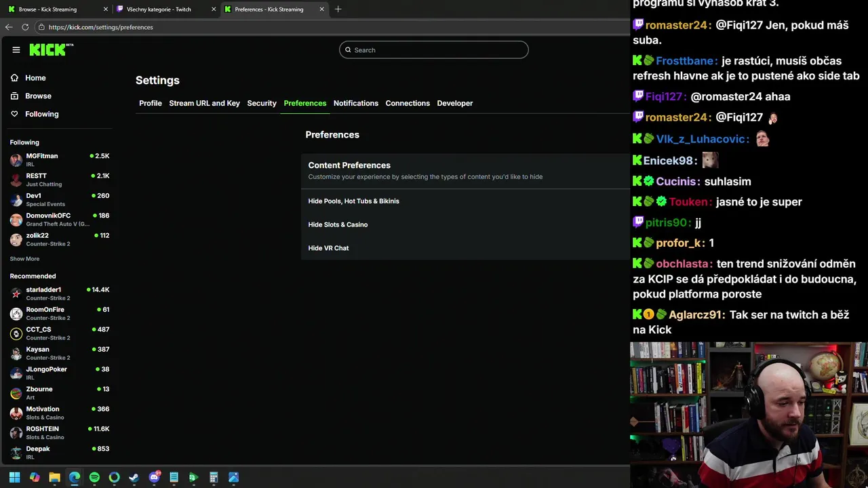Switch to the Developer settings tab
Image resolution: width=868 pixels, height=488 pixels.
[x=455, y=103]
